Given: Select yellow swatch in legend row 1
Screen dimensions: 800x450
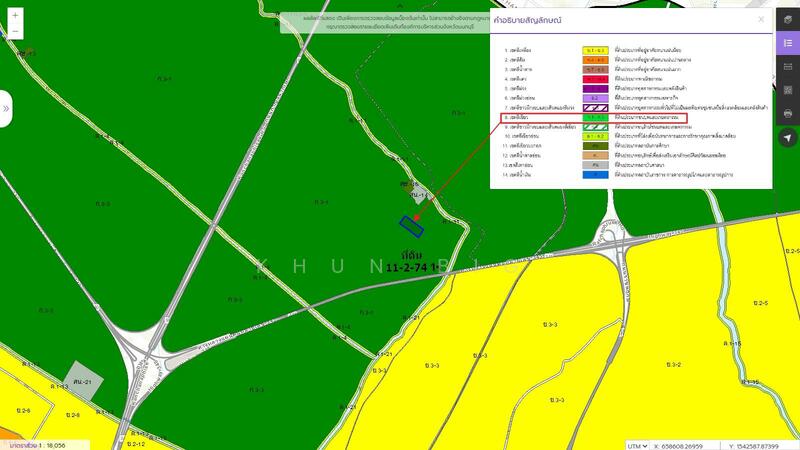Looking at the screenshot, I should 596,48.
